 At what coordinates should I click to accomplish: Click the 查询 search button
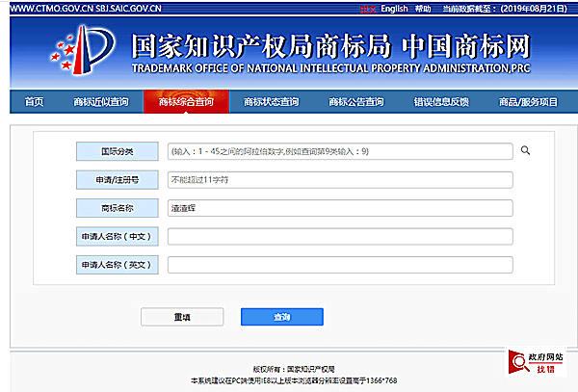tap(282, 317)
